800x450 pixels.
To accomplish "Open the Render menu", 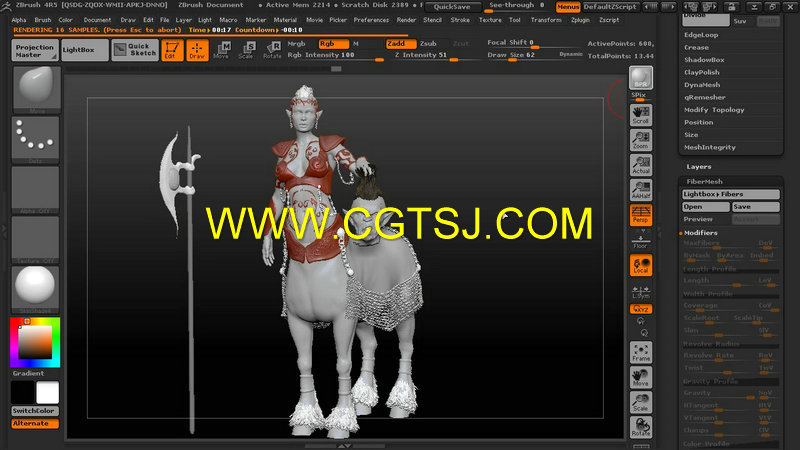I will [x=407, y=20].
